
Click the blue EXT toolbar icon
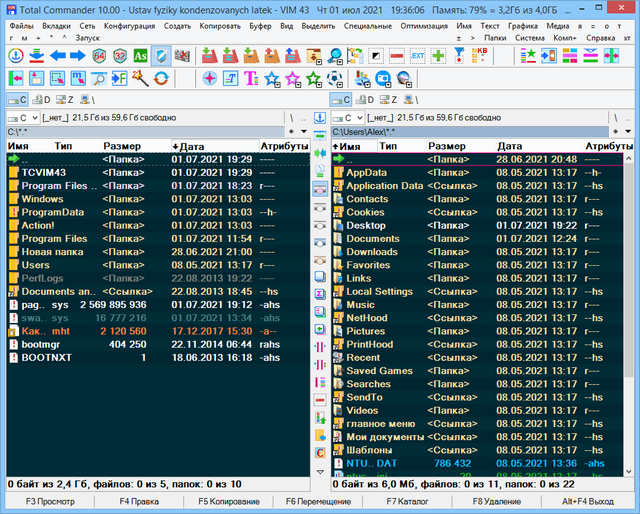418,55
